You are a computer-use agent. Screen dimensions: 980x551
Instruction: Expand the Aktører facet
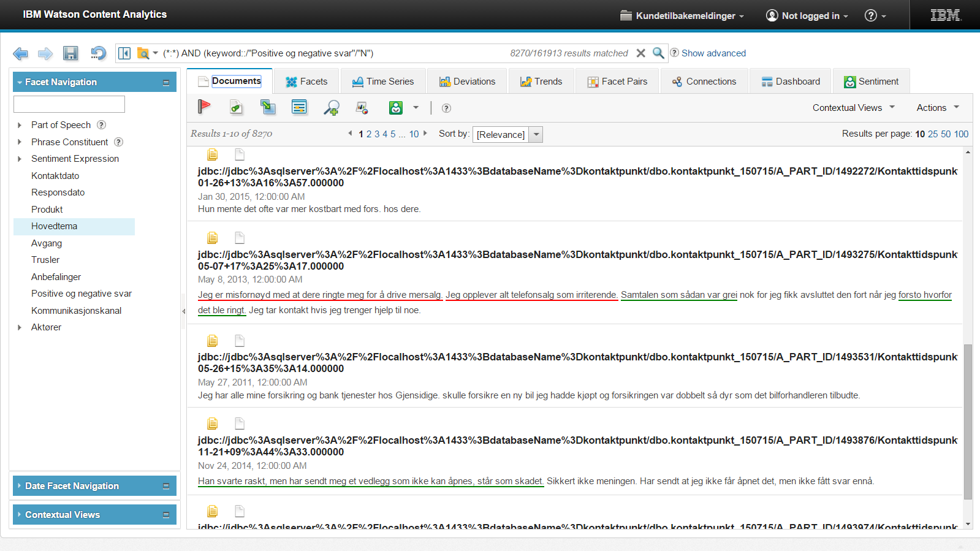point(20,327)
